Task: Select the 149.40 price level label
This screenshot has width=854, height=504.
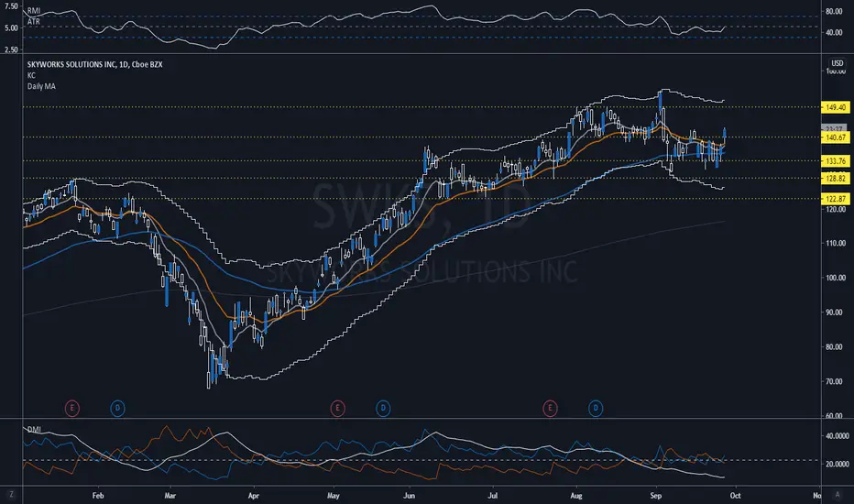Action: 836,107
